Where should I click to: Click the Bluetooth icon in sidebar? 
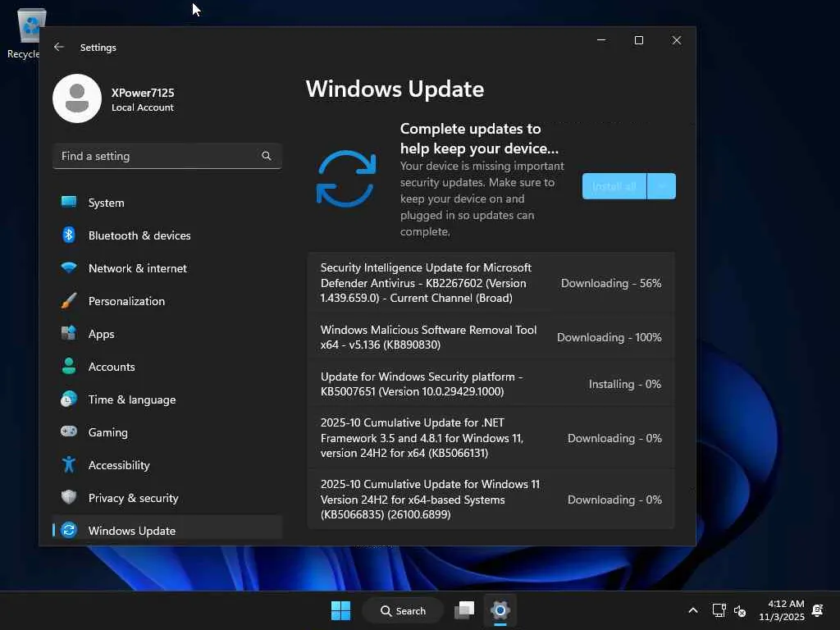69,235
